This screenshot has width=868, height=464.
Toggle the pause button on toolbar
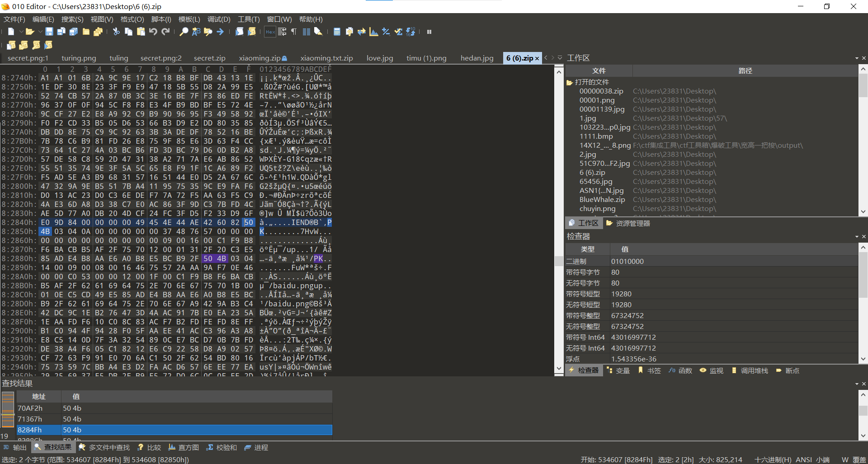click(429, 32)
